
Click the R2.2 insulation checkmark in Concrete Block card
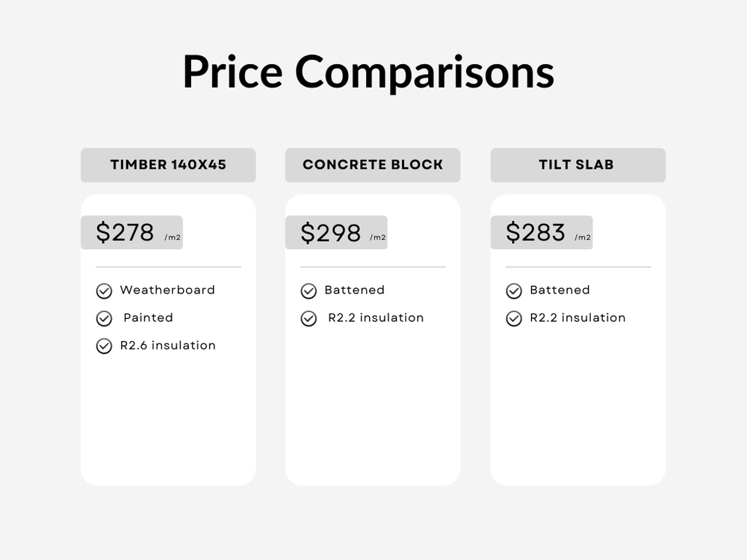[309, 319]
